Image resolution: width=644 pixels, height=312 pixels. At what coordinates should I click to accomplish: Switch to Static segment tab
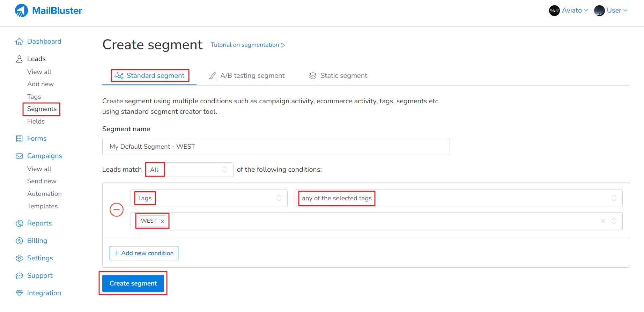[338, 76]
